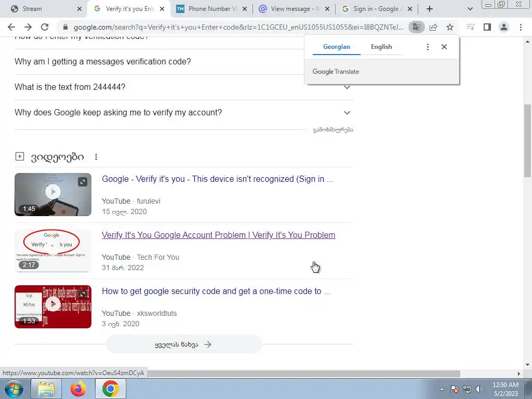This screenshot has height=399, width=532.
Task: Close the Google Translate popup
Action: [x=444, y=47]
